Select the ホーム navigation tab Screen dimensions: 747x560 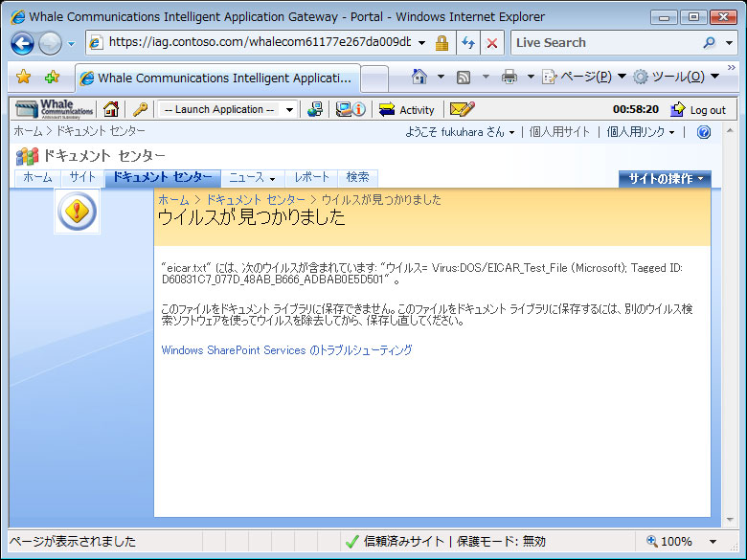37,178
